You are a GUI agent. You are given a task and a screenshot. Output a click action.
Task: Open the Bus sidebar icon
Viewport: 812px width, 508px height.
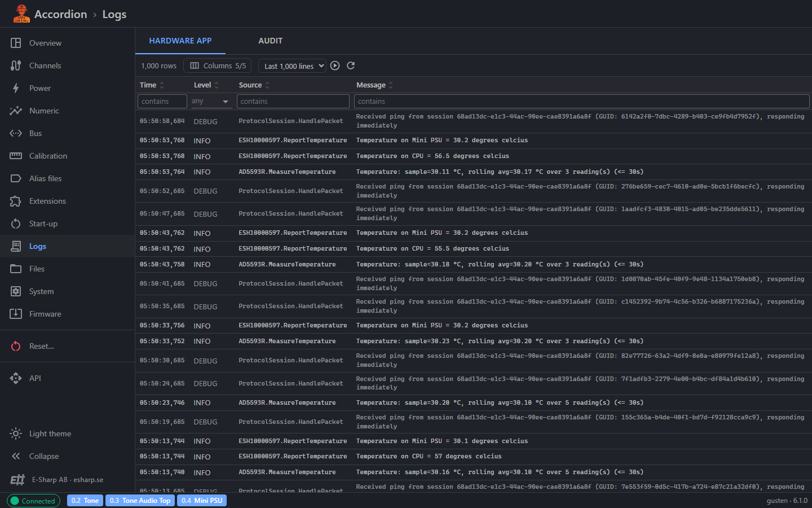coord(16,133)
